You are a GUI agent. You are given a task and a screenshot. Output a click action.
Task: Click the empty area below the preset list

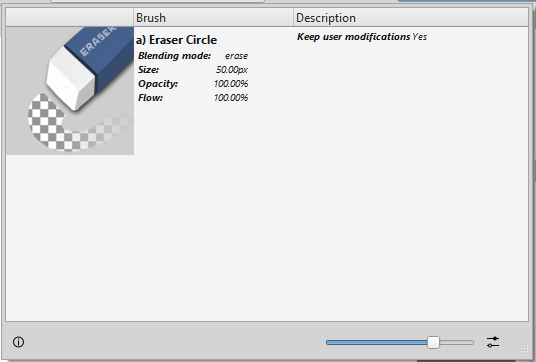click(267, 238)
